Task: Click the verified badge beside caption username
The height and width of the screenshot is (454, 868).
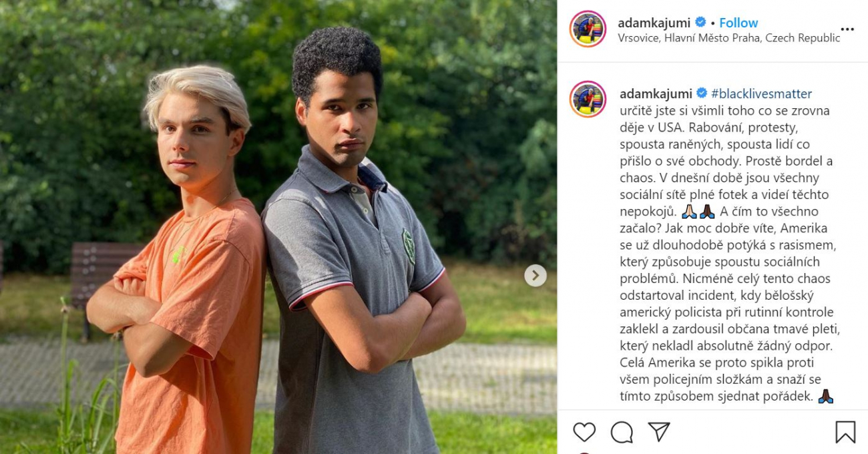Action: [702, 93]
